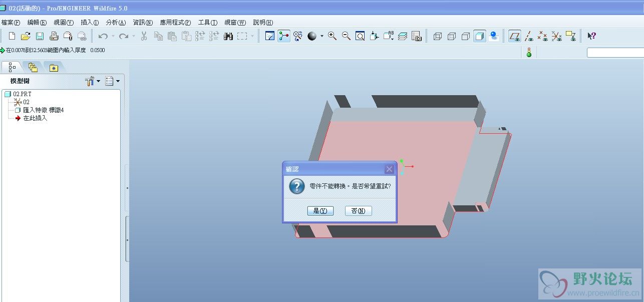Open the 資訊(N) menu
This screenshot has height=302, width=644.
pos(143,23)
